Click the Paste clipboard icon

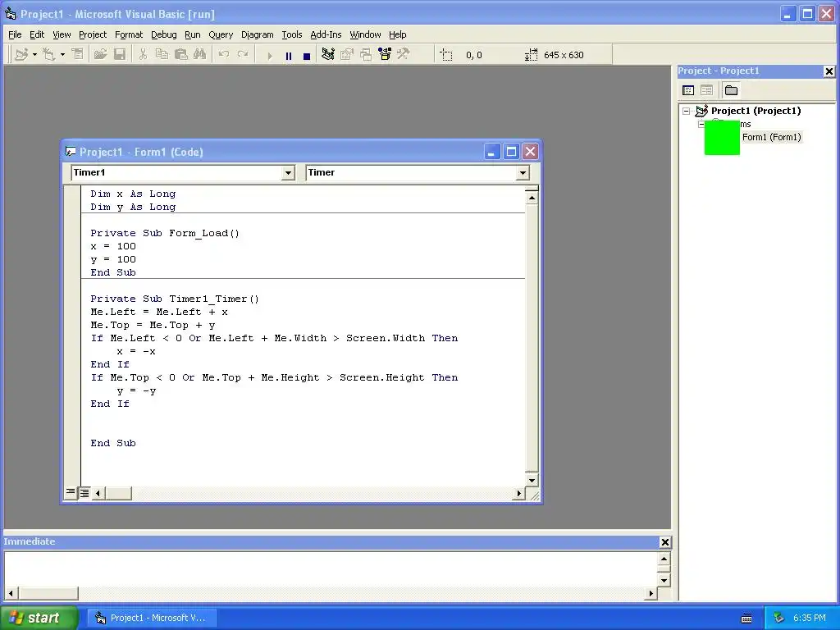pos(181,55)
